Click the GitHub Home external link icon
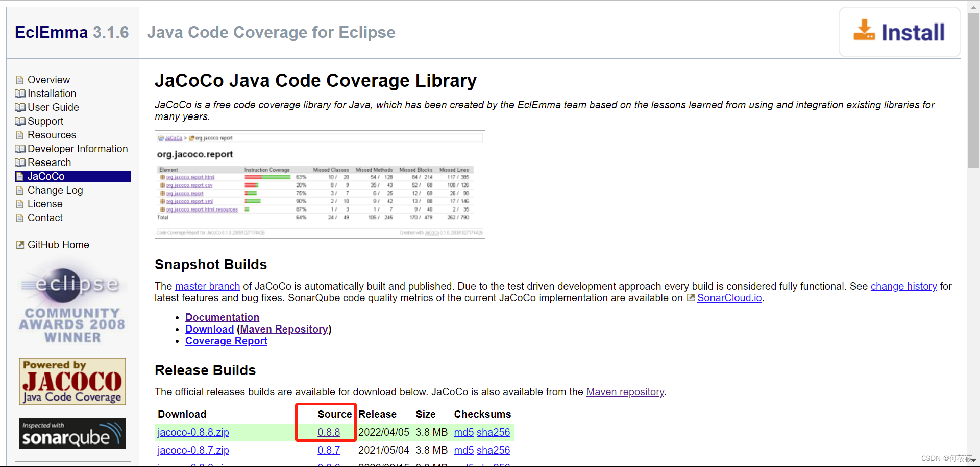 (x=20, y=245)
